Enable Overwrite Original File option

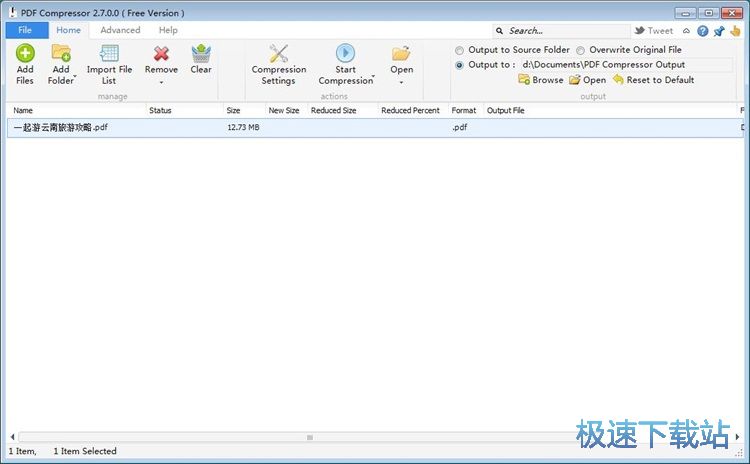[x=580, y=50]
